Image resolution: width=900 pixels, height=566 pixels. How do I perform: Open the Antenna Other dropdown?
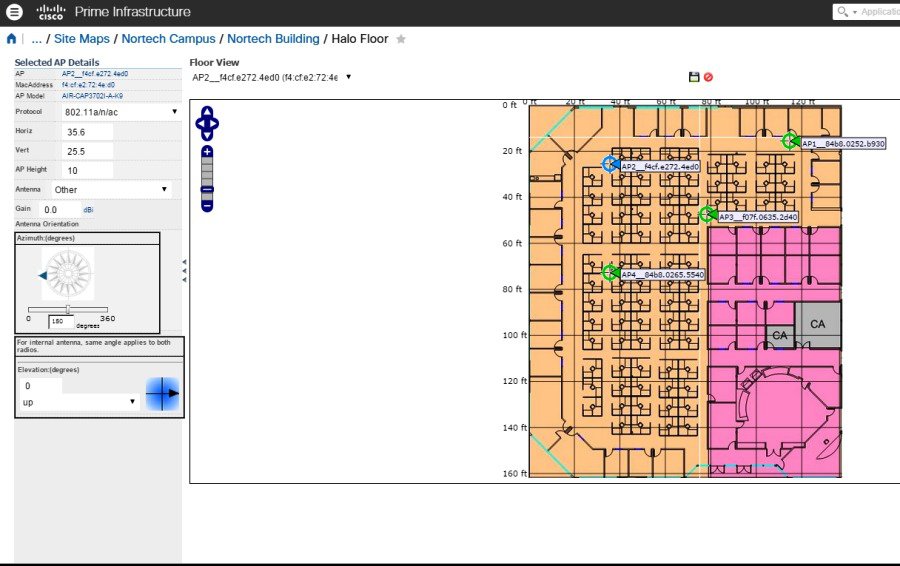point(111,189)
